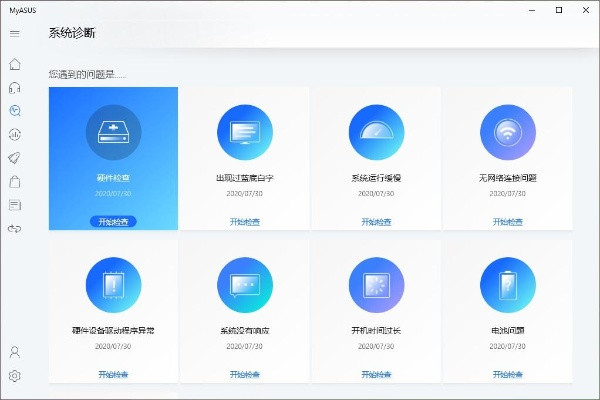This screenshot has width=600, height=400.
Task: Open customer support headset icon
Action: click(x=15, y=88)
